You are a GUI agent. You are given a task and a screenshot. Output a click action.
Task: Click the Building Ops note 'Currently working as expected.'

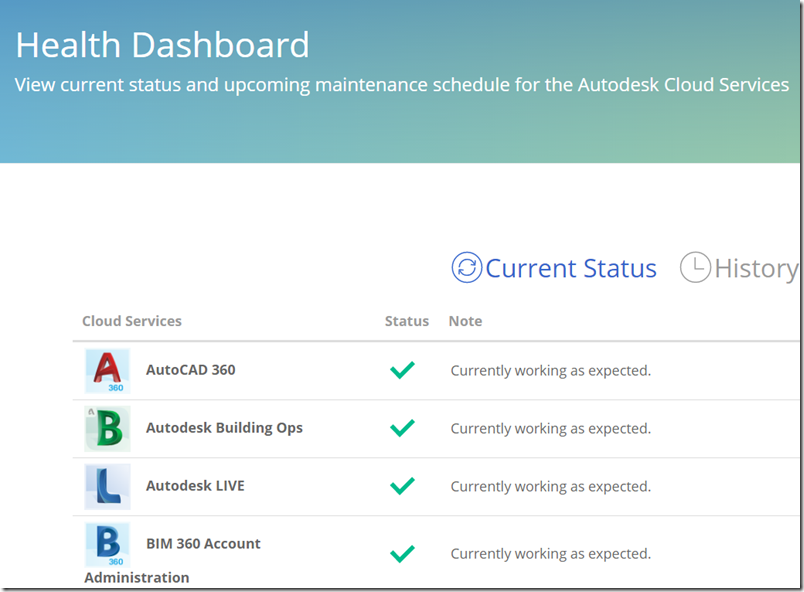tap(551, 428)
